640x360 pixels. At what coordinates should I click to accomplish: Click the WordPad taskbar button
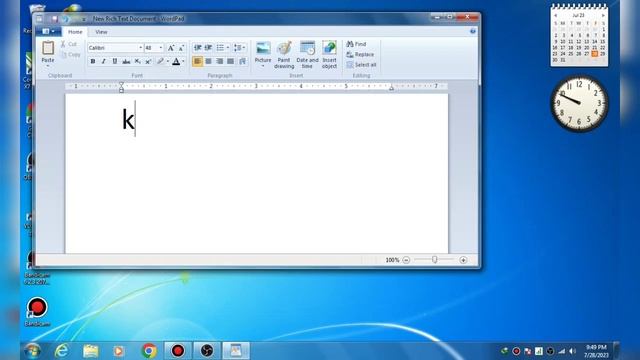236,351
